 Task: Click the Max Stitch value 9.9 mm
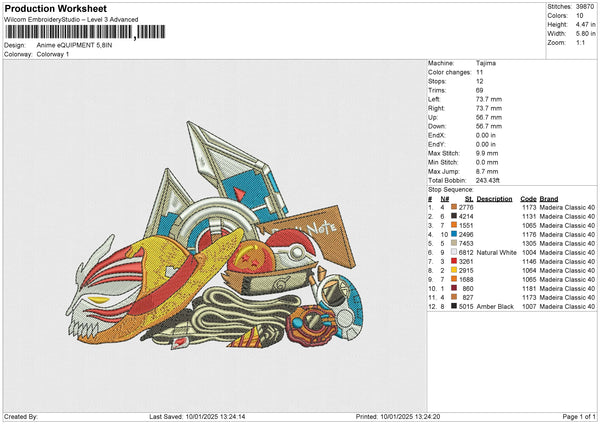click(x=487, y=153)
